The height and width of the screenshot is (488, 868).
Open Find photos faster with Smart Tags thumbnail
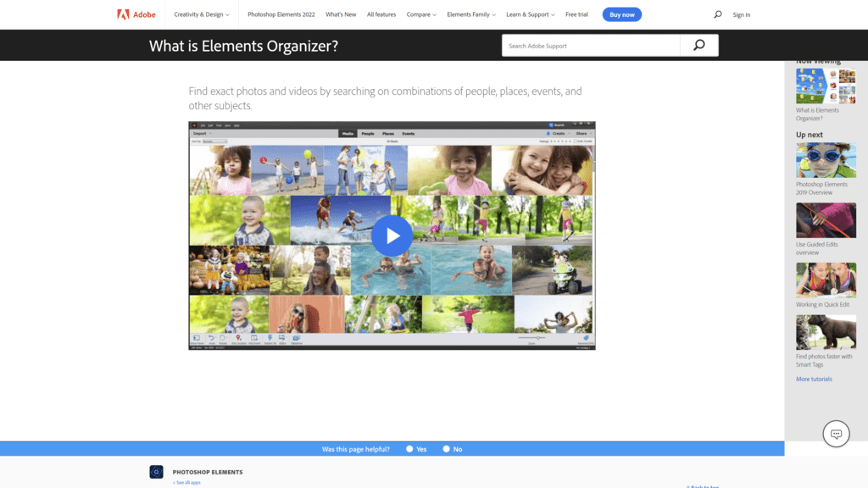[x=826, y=332]
